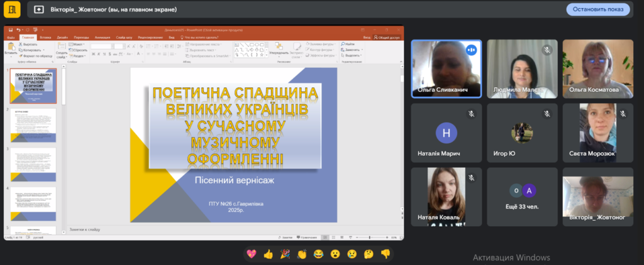Click the presentation icon beside the presenter name
Viewport: 644px width, 265px height.
pyautogui.click(x=39, y=9)
